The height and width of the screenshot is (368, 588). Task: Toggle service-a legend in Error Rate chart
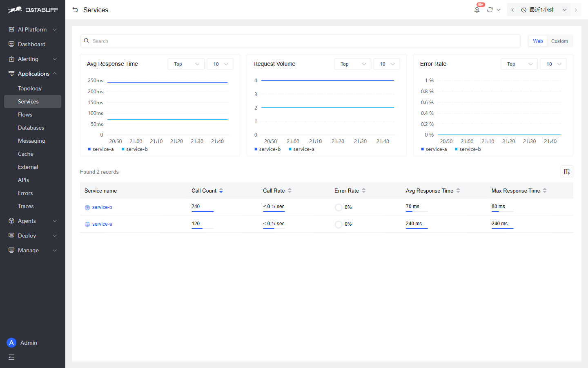[434, 149]
